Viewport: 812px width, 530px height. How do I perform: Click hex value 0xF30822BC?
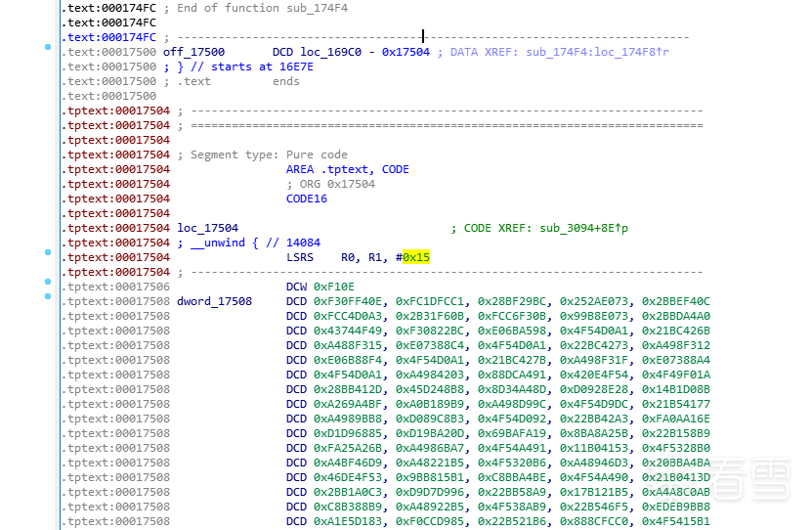[x=430, y=331]
